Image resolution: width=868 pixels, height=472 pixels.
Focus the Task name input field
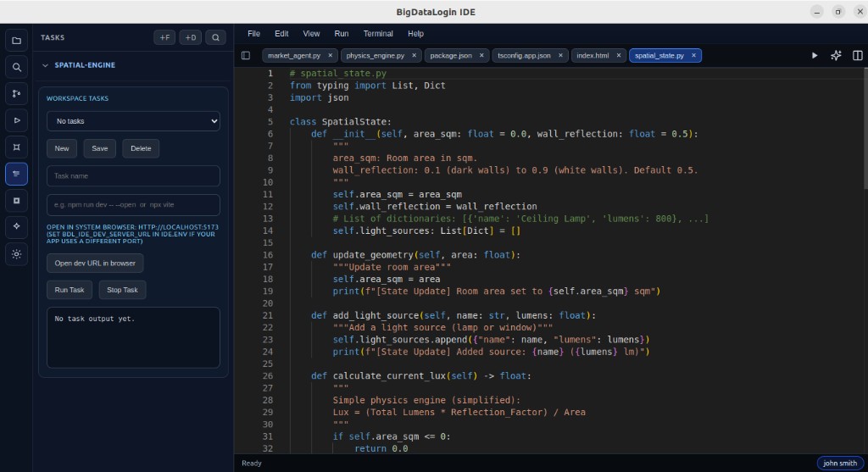(x=133, y=176)
